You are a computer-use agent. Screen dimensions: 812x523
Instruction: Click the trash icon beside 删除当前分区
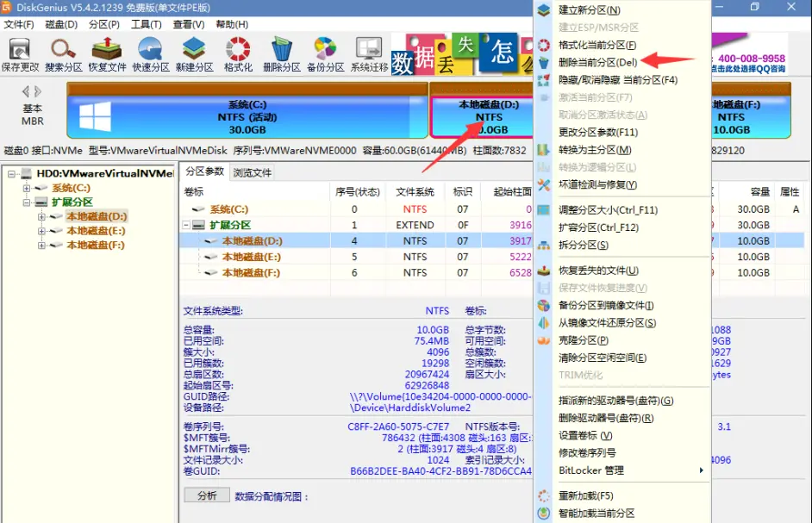pyautogui.click(x=543, y=63)
